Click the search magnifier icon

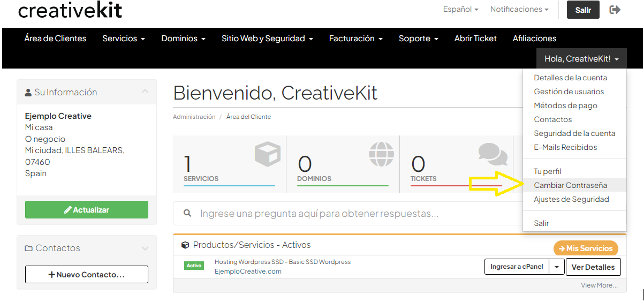point(187,213)
